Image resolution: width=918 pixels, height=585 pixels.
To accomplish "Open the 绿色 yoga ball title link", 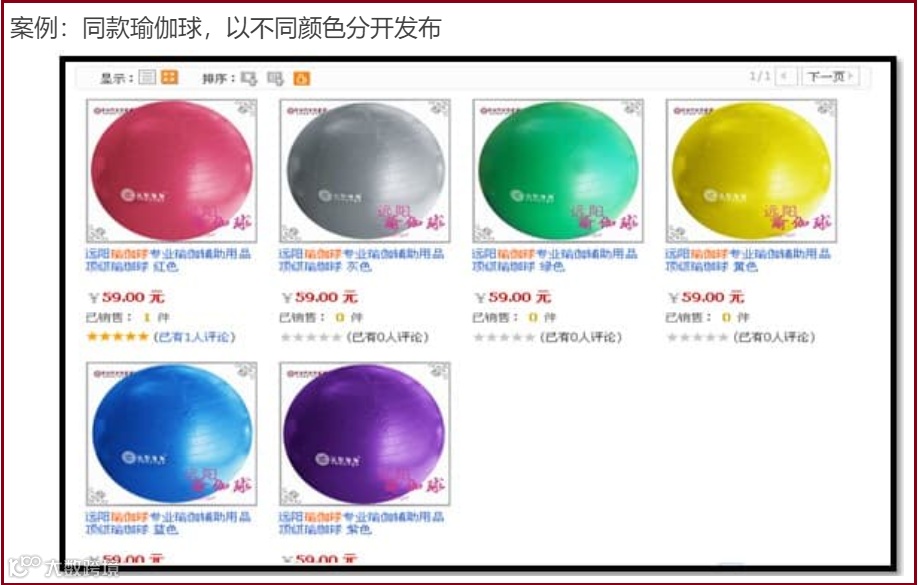I will coord(554,261).
